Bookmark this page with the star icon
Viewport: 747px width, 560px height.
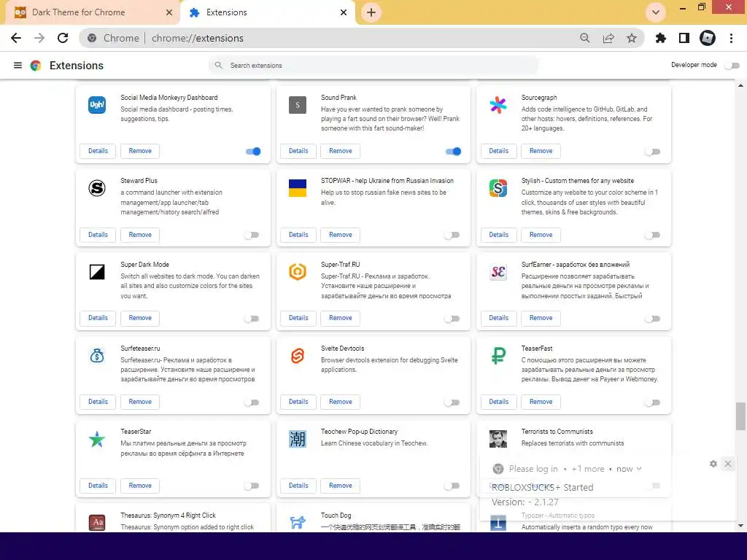(x=632, y=38)
